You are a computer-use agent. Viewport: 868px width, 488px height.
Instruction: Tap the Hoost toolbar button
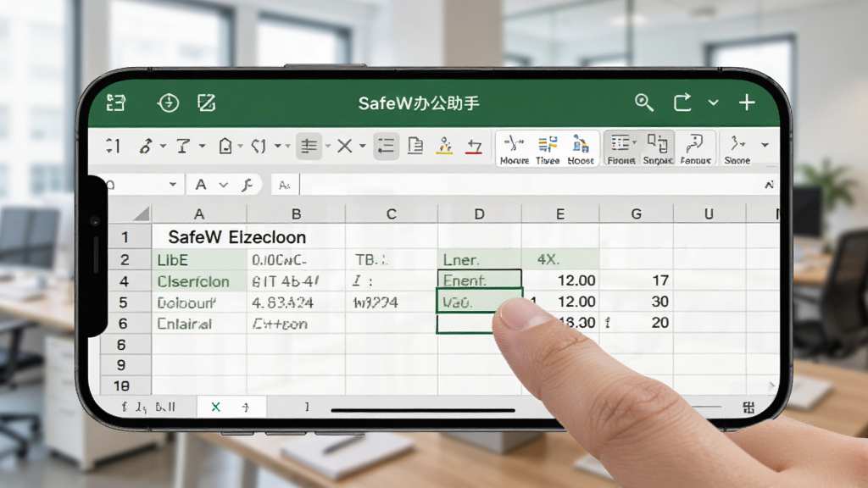click(580, 149)
